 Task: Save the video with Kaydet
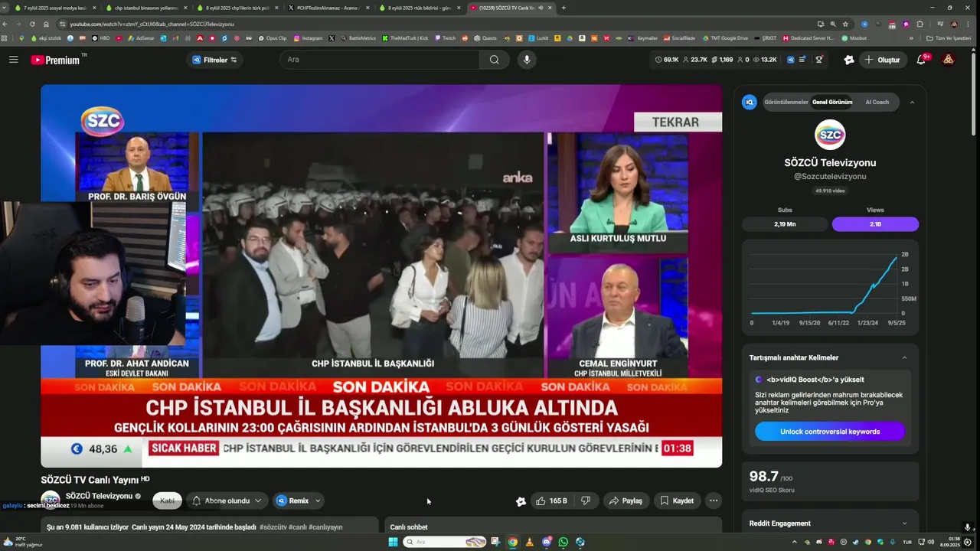tap(677, 500)
